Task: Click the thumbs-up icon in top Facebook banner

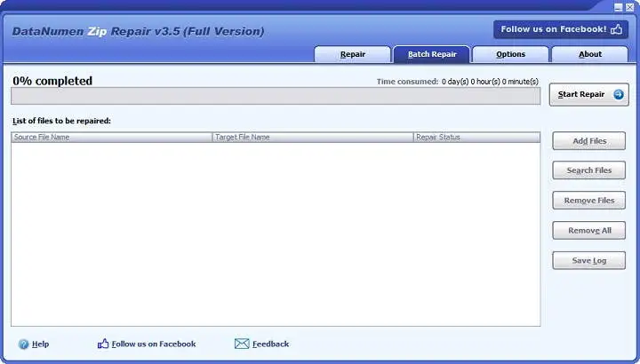Action: pyautogui.click(x=616, y=29)
